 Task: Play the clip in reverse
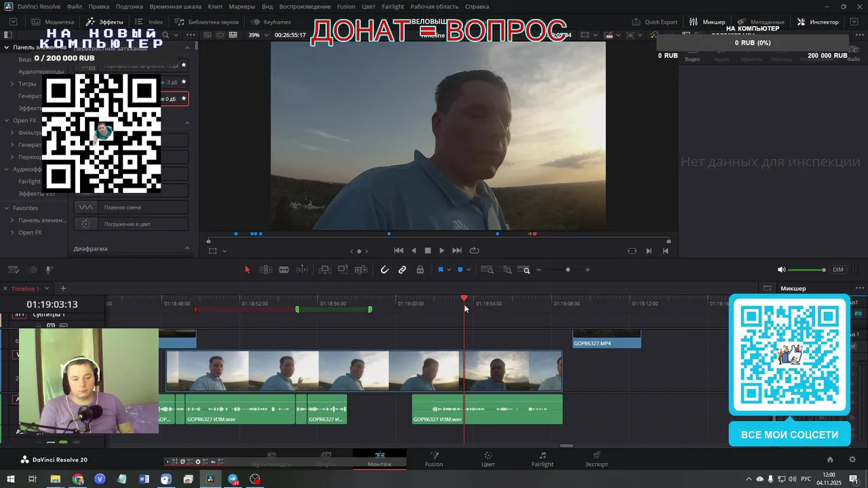coord(414,251)
